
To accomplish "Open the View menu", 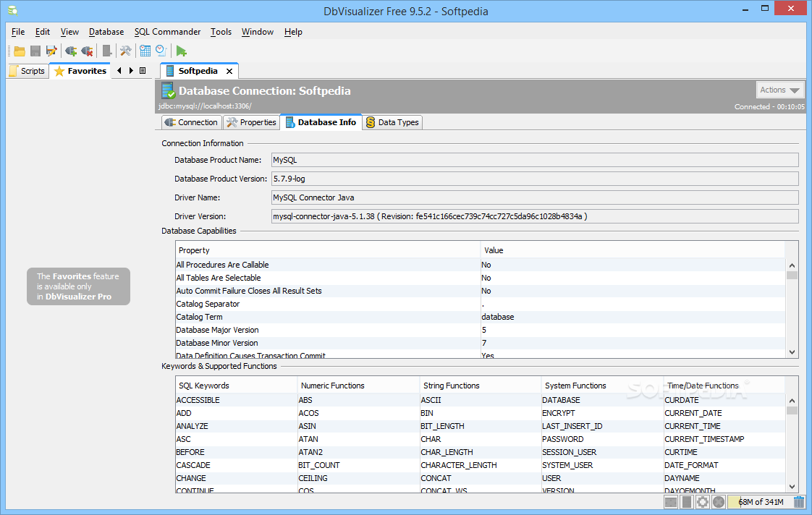I will [x=69, y=32].
